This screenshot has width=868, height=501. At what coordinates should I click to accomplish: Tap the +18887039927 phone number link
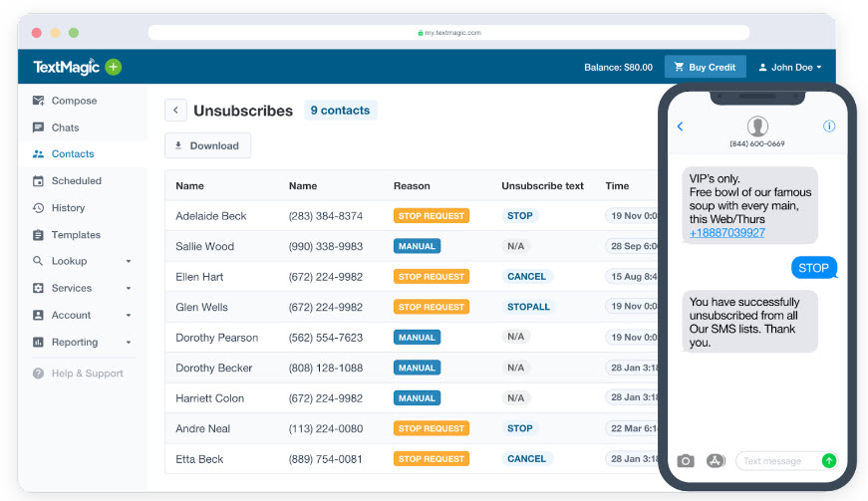coord(727,233)
